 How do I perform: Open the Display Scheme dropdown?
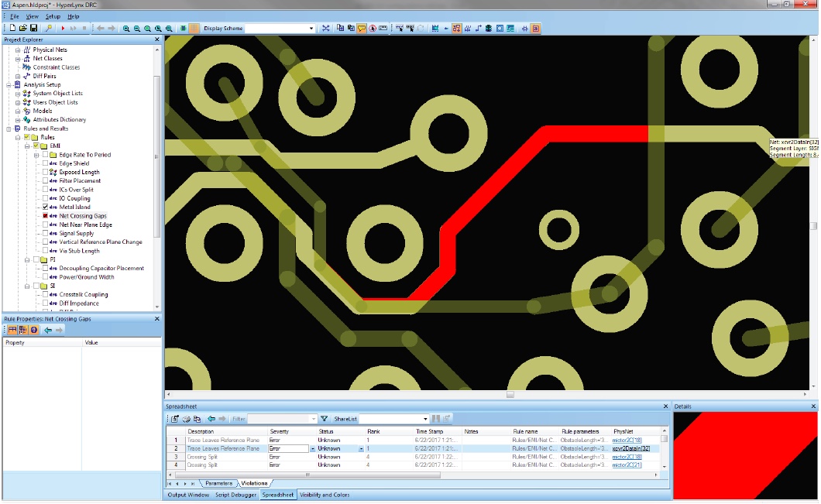pyautogui.click(x=311, y=29)
